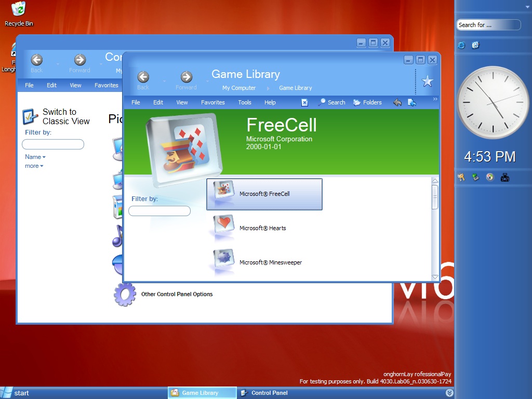Click the Classic View checkmark icon

[x=30, y=116]
